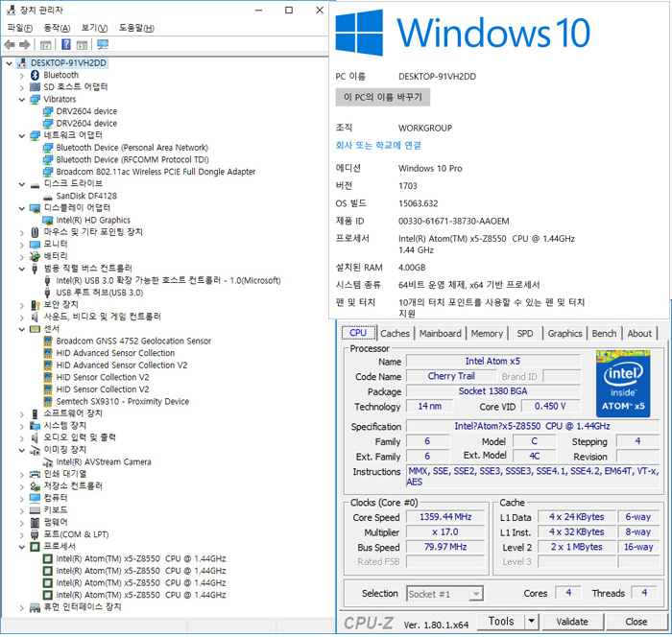Viewport: 672px width, 637px height.
Task: Click the 모니터 monitor category icon
Action: (36, 245)
